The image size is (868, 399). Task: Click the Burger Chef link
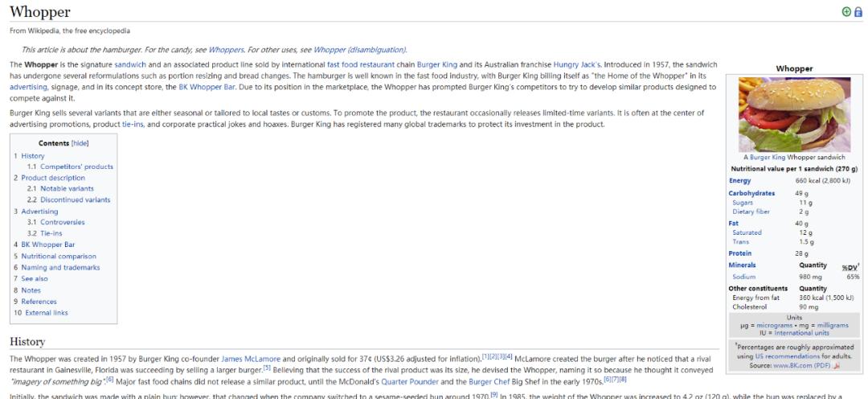pos(489,382)
